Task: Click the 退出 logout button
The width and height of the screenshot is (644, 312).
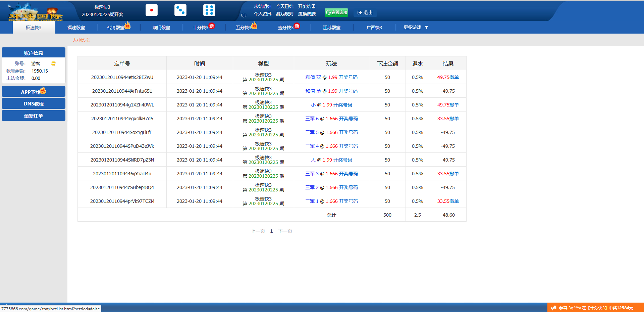Action: (x=365, y=12)
